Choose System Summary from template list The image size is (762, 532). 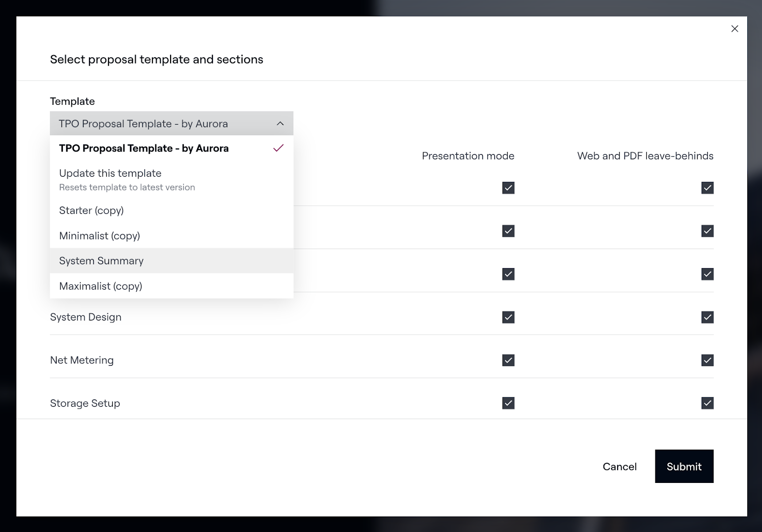coord(101,261)
